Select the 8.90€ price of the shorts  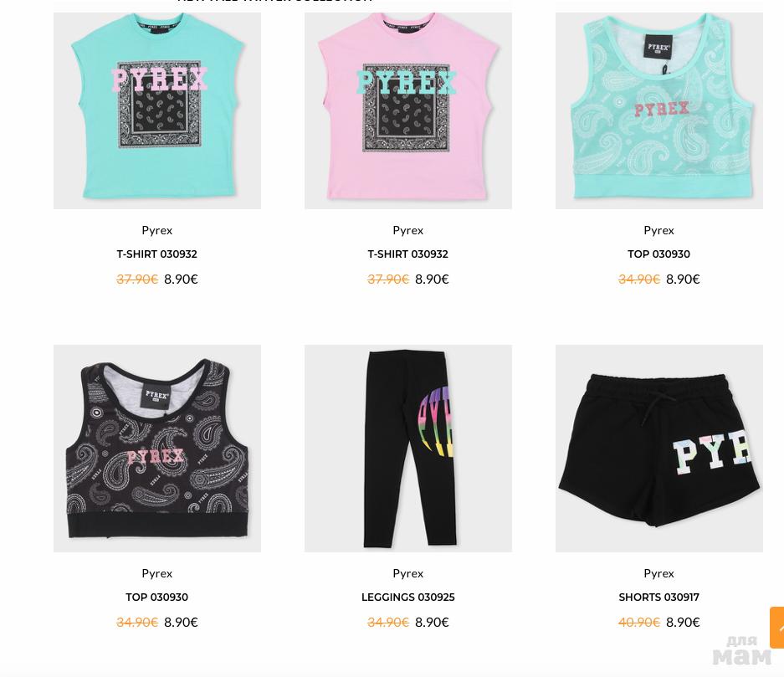(x=683, y=623)
